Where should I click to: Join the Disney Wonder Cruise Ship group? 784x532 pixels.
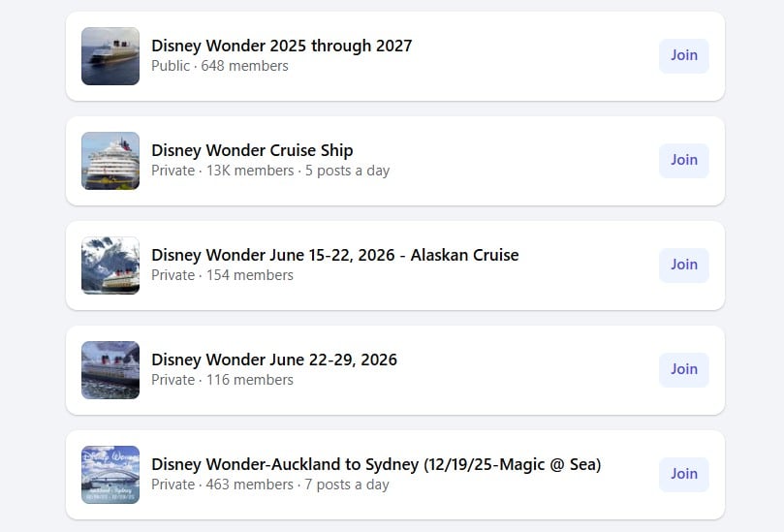(683, 160)
